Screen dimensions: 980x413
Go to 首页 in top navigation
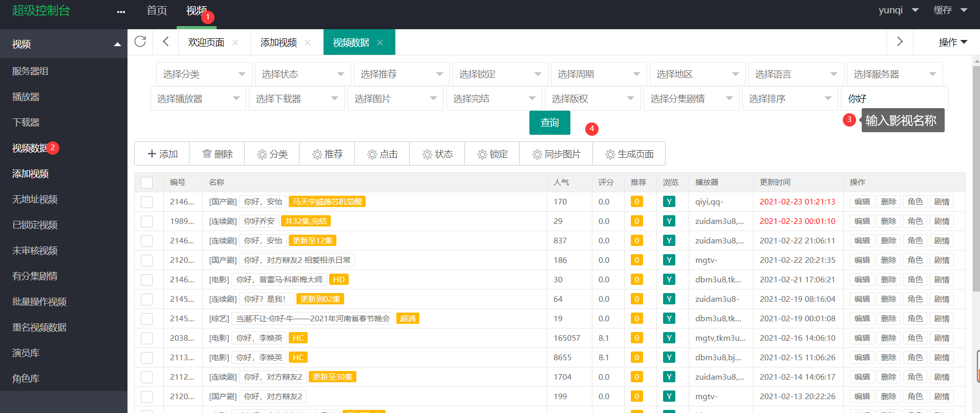point(157,11)
